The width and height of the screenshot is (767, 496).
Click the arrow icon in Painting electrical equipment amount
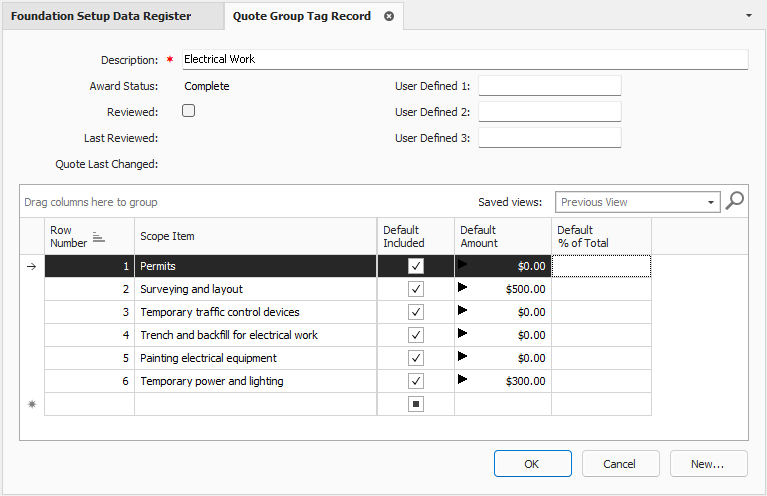tap(463, 357)
